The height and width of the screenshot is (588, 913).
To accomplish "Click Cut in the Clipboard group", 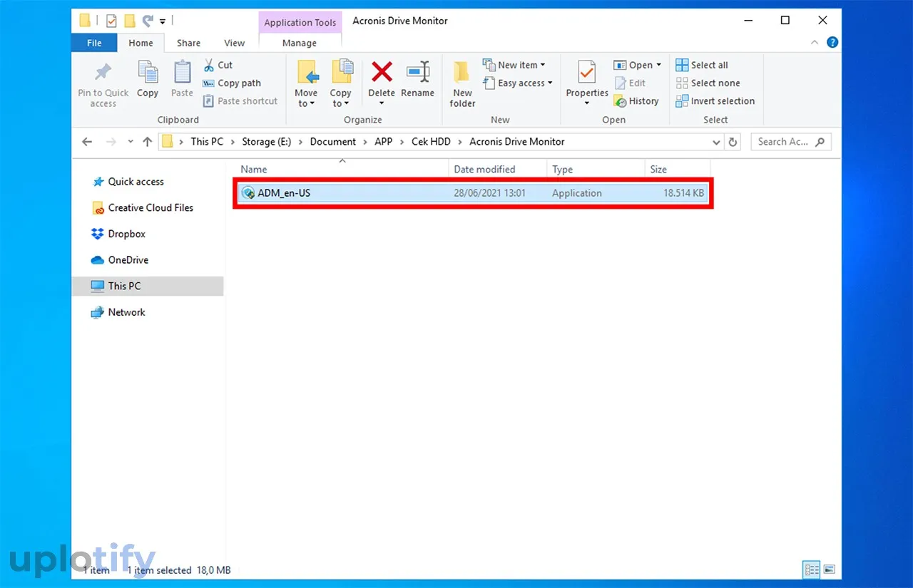I will click(x=218, y=65).
